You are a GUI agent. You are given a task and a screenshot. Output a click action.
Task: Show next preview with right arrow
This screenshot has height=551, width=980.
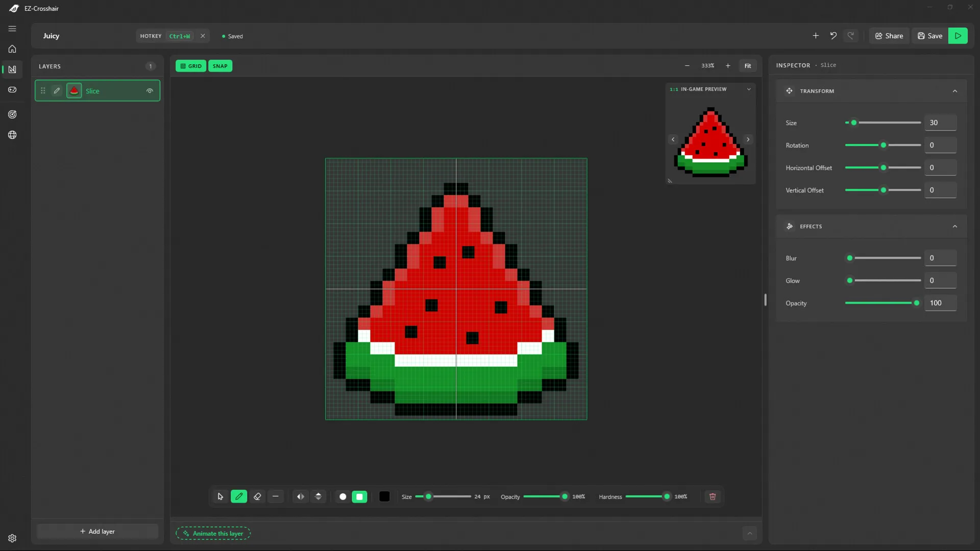pyautogui.click(x=748, y=139)
